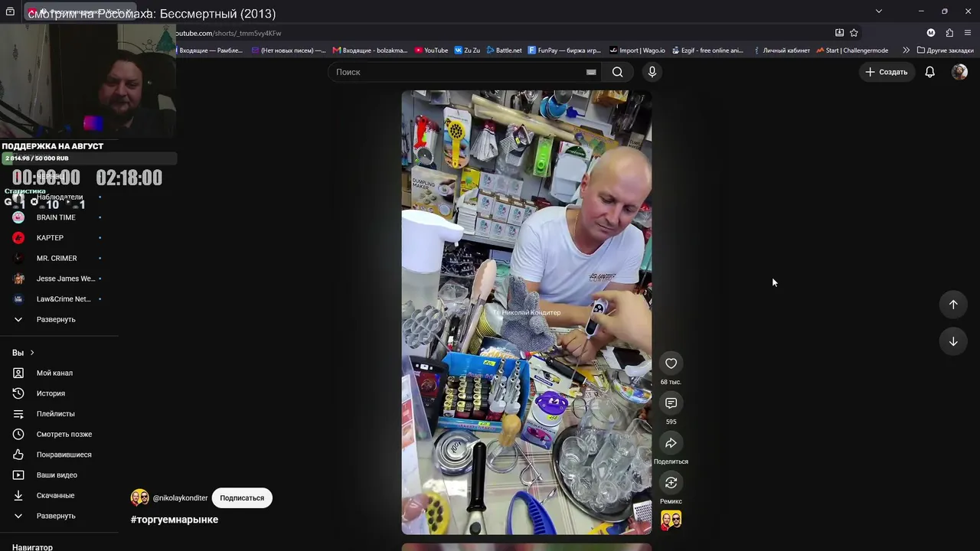
Task: Start voice search with the microphone icon
Action: (652, 72)
